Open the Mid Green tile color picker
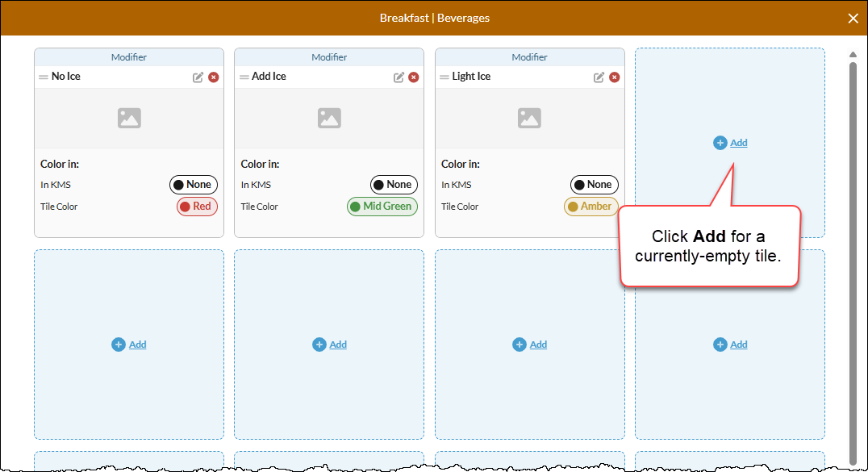Screen dimensions: 868x472 pos(382,206)
